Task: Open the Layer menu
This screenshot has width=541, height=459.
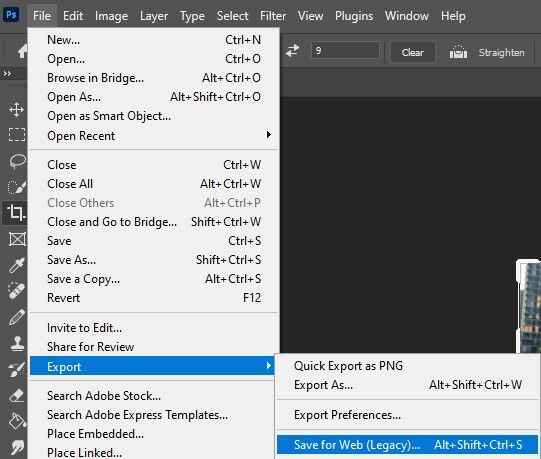Action: point(154,16)
